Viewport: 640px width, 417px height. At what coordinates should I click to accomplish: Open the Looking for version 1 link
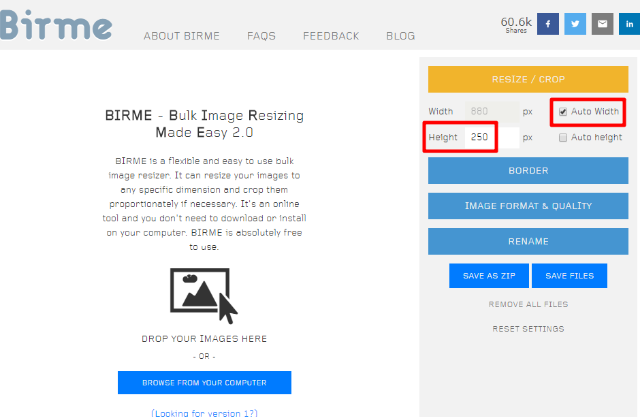point(204,413)
